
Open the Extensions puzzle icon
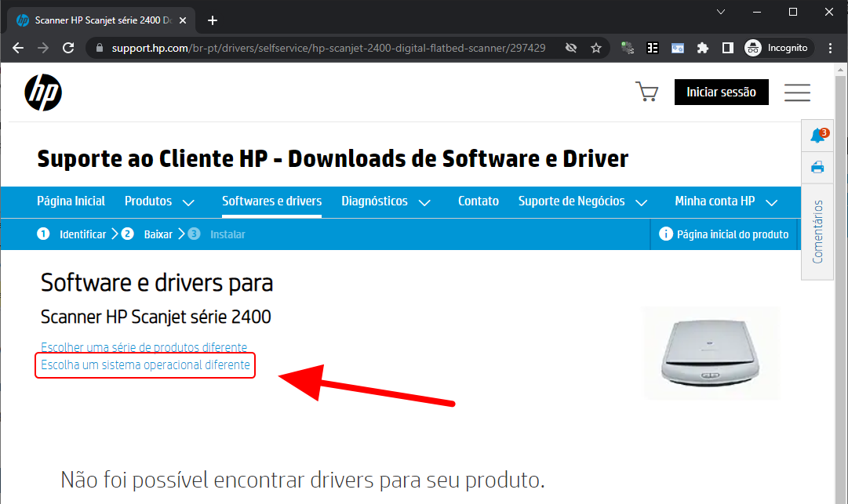coord(703,48)
